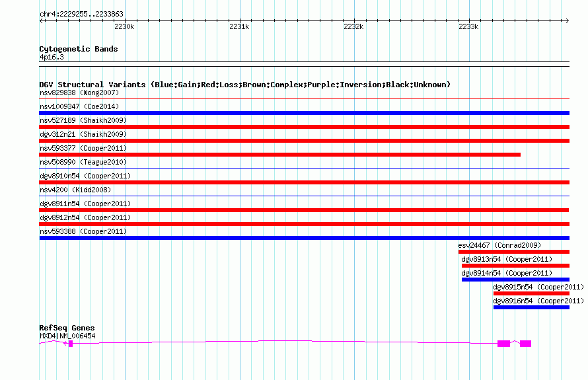The height and width of the screenshot is (380, 588).
Task: Open the nsv829838 (Wong2007) variant label
Action: (79, 93)
